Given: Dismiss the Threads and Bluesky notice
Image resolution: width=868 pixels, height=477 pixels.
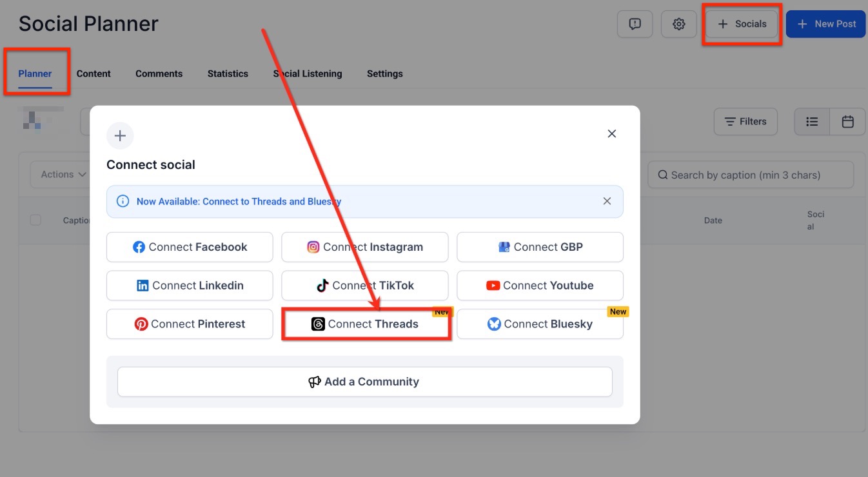Looking at the screenshot, I should tap(606, 201).
